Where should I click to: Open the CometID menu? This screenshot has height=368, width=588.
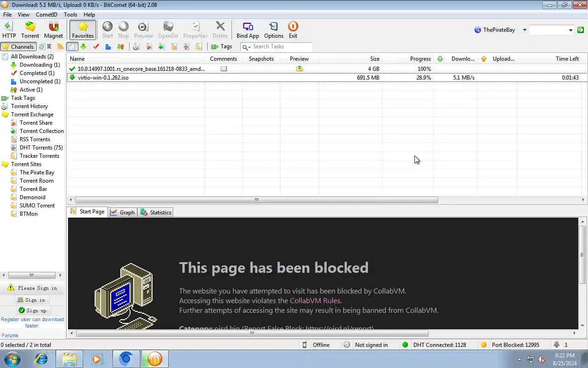click(46, 15)
